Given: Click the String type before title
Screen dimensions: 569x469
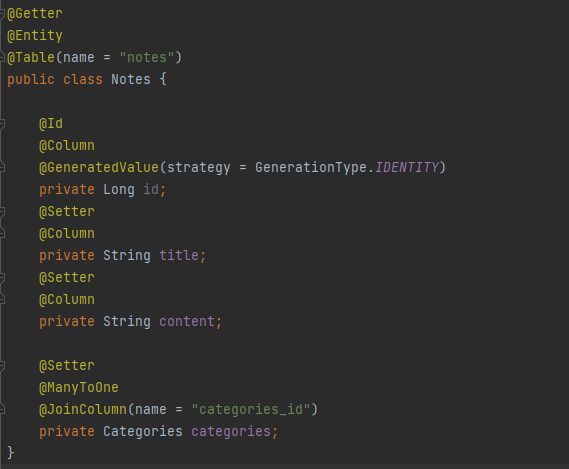Looking at the screenshot, I should pyautogui.click(x=127, y=256).
